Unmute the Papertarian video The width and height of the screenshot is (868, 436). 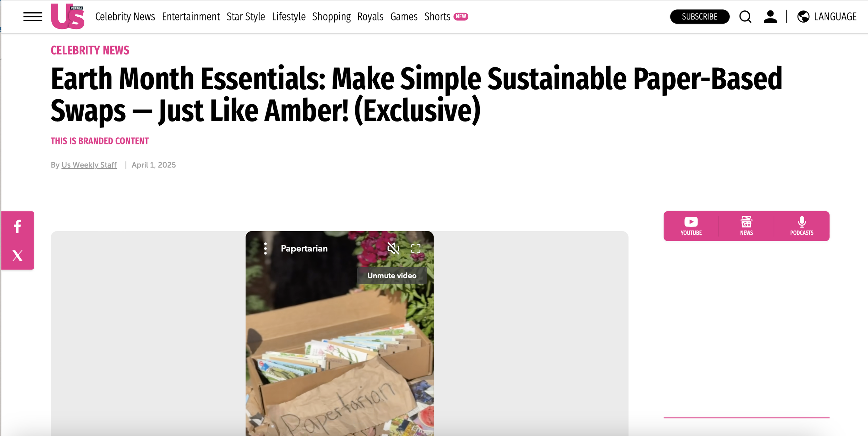(393, 249)
